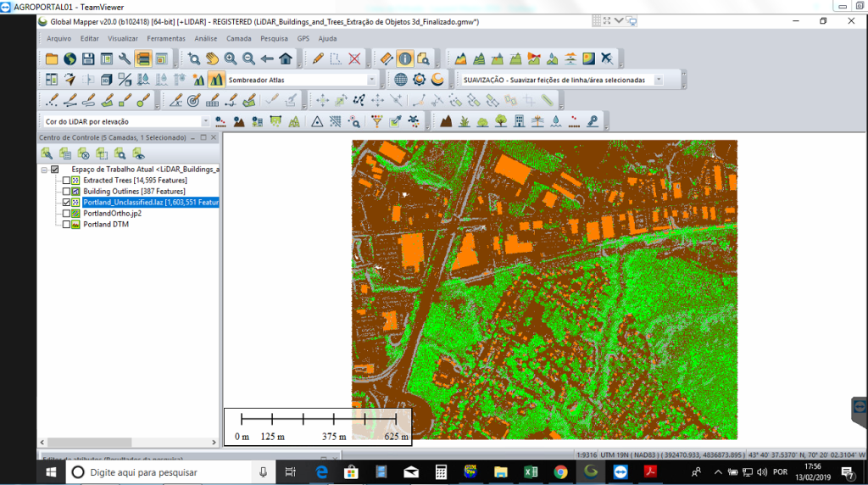This screenshot has width=868, height=485.
Task: Collapse the Espaço de Trabalho Atual tree node
Action: coord(44,170)
